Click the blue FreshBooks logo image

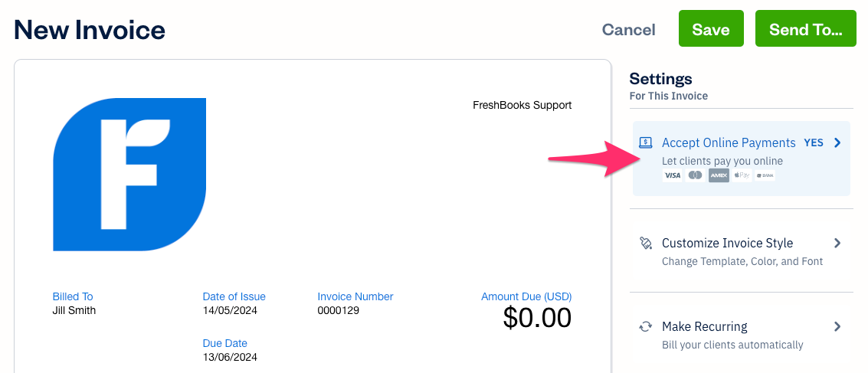(x=129, y=175)
